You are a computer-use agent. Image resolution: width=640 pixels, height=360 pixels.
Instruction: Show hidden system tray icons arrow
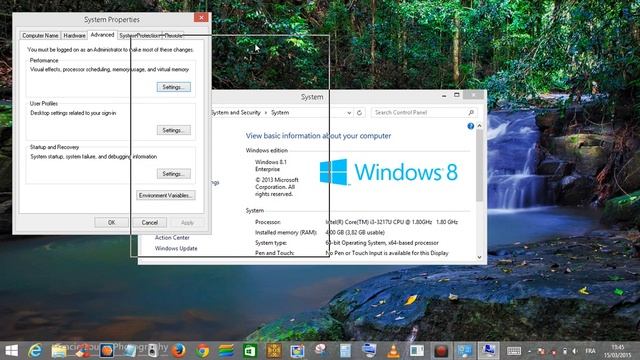[x=529, y=351]
